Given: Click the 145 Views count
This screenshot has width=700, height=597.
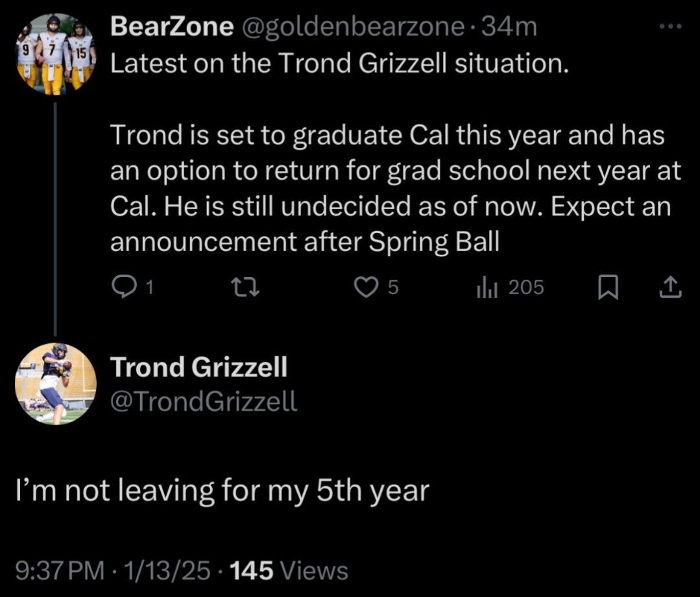Looking at the screenshot, I should point(289,571).
